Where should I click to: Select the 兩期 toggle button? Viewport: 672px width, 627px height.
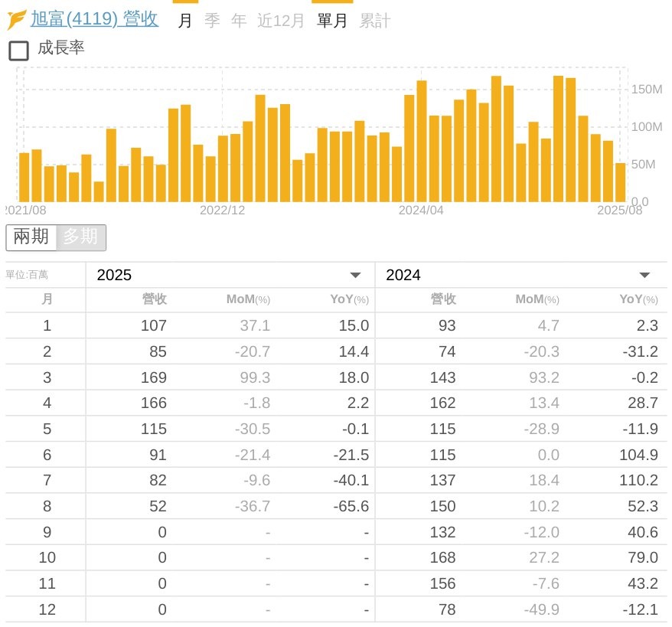pos(31,237)
